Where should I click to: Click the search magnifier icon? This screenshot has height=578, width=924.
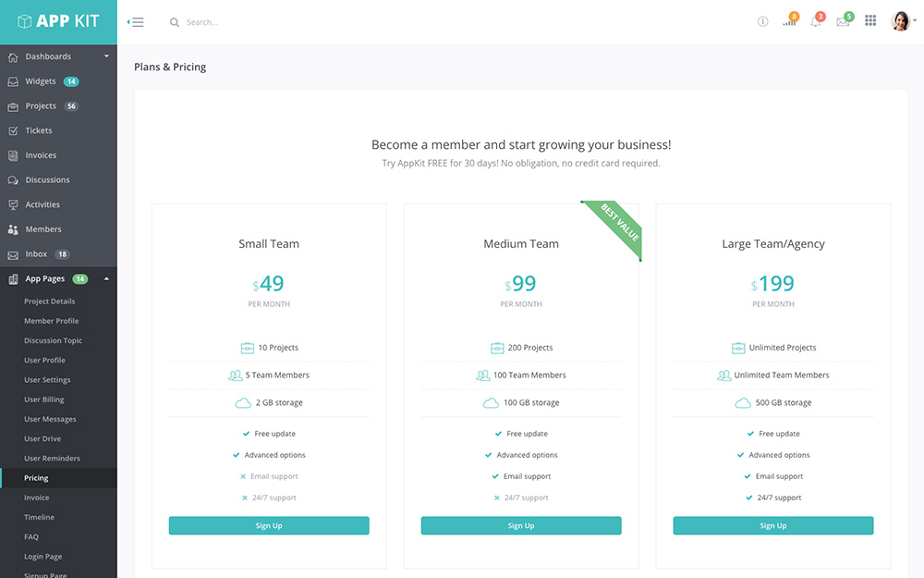click(x=175, y=22)
